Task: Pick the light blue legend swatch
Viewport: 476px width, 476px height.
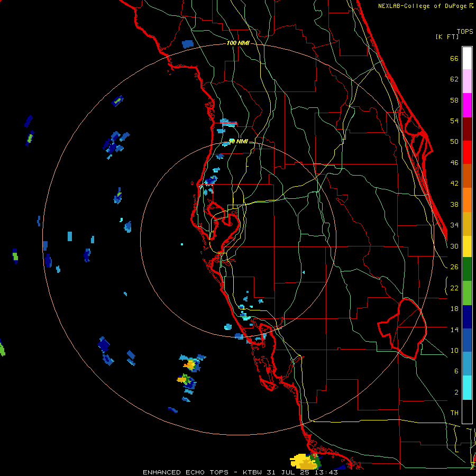Action: click(467, 364)
